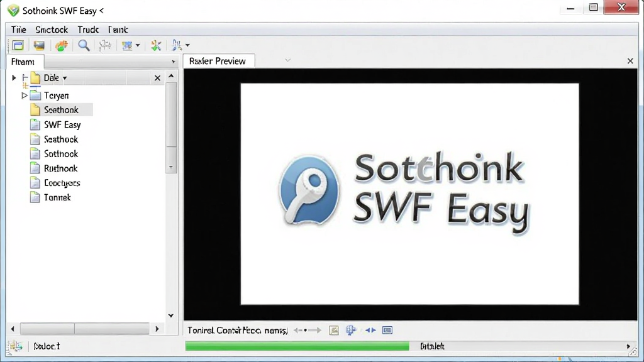Select the Soethonk folder item

click(61, 110)
